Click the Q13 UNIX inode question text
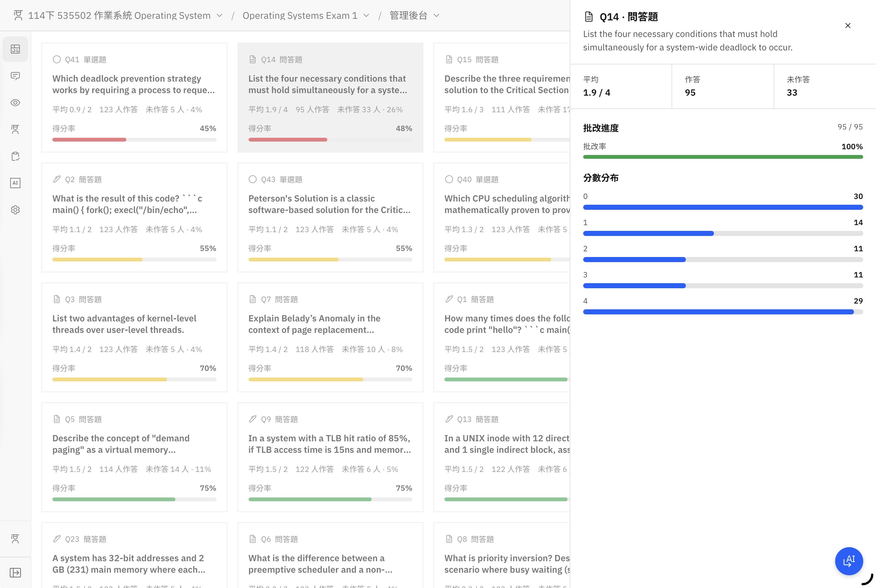Screen dimensions: 876x588 [507, 444]
